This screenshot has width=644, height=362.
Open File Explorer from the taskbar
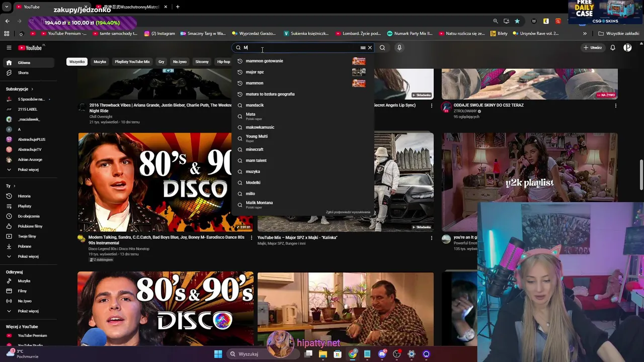tap(323, 354)
